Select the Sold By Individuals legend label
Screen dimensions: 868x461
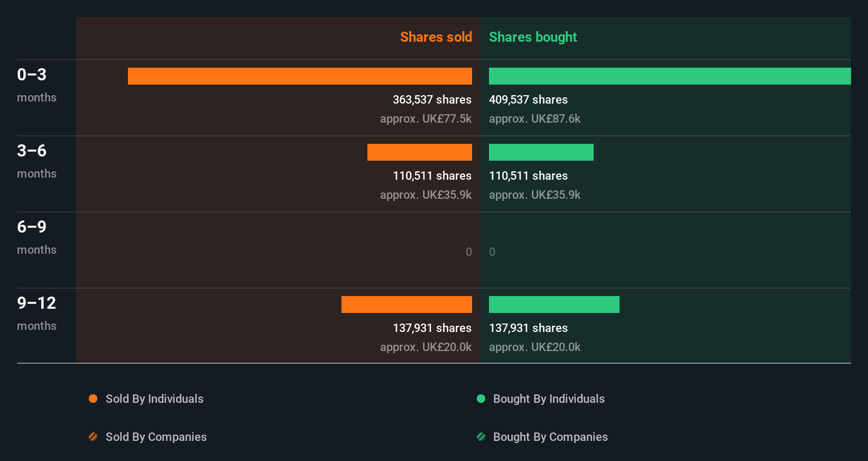point(154,399)
